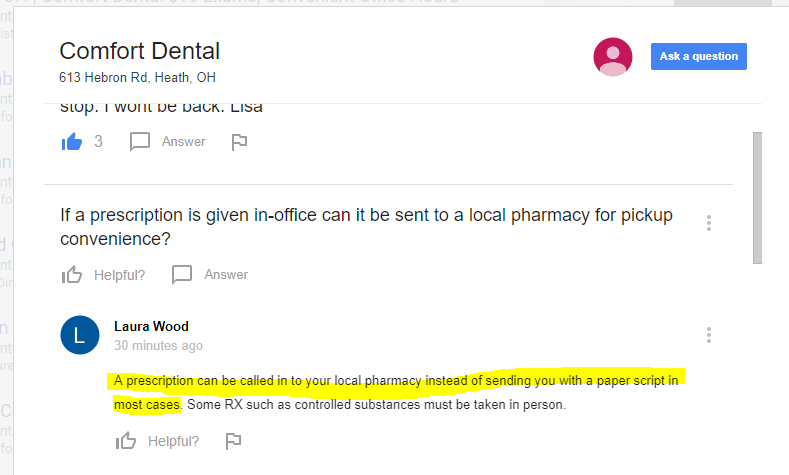Screen dimensions: 789x475
Task: Click the vertical scrollbar thumb
Action: click(x=757, y=198)
